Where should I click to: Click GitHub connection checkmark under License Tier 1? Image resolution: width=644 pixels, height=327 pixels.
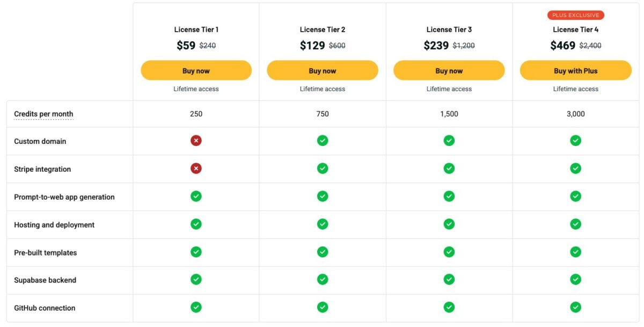[196, 307]
